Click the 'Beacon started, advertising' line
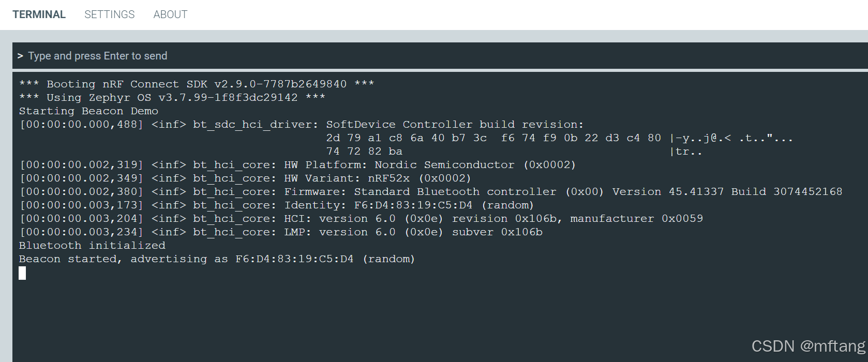The height and width of the screenshot is (362, 868). click(x=216, y=259)
